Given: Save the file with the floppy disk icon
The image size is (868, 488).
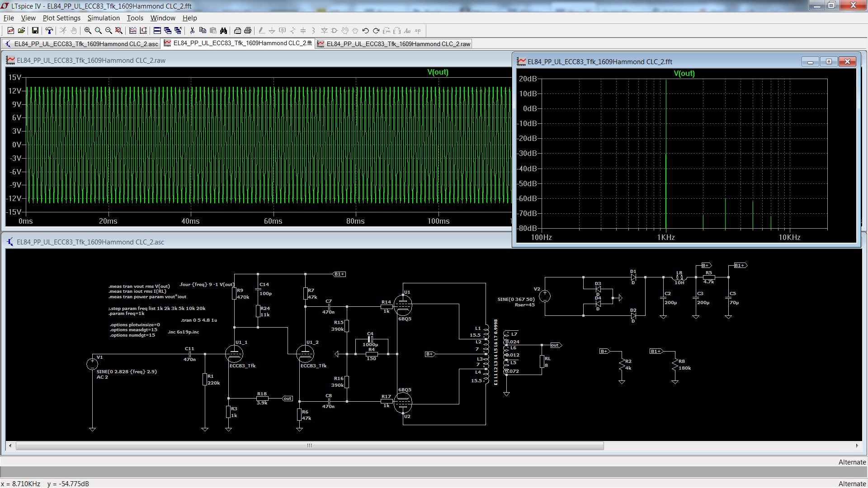Looking at the screenshot, I should click(35, 31).
